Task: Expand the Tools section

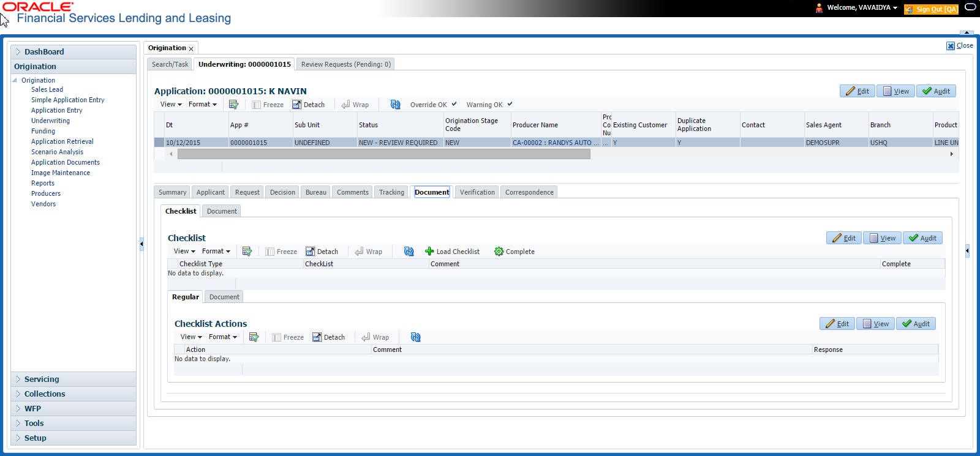Action: (73, 424)
